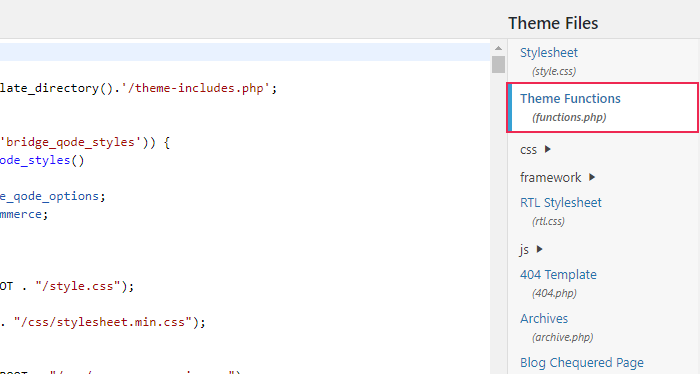The image size is (700, 374).
Task: Expand the js folder arrow
Action: coord(539,249)
